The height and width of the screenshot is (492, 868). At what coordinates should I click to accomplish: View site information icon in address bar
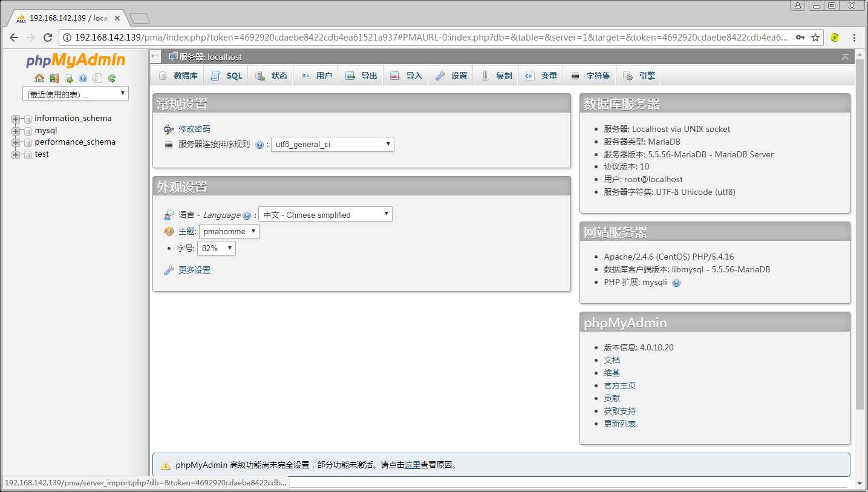click(x=67, y=38)
